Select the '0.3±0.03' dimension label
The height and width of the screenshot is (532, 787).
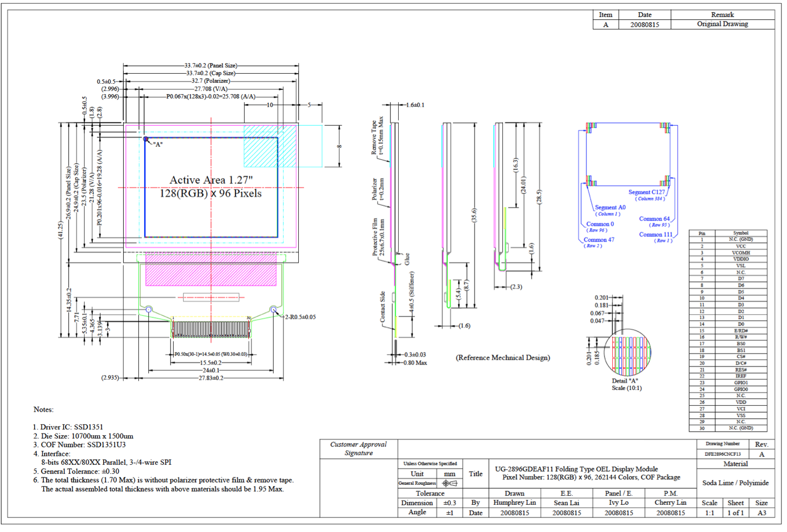[x=415, y=355]
